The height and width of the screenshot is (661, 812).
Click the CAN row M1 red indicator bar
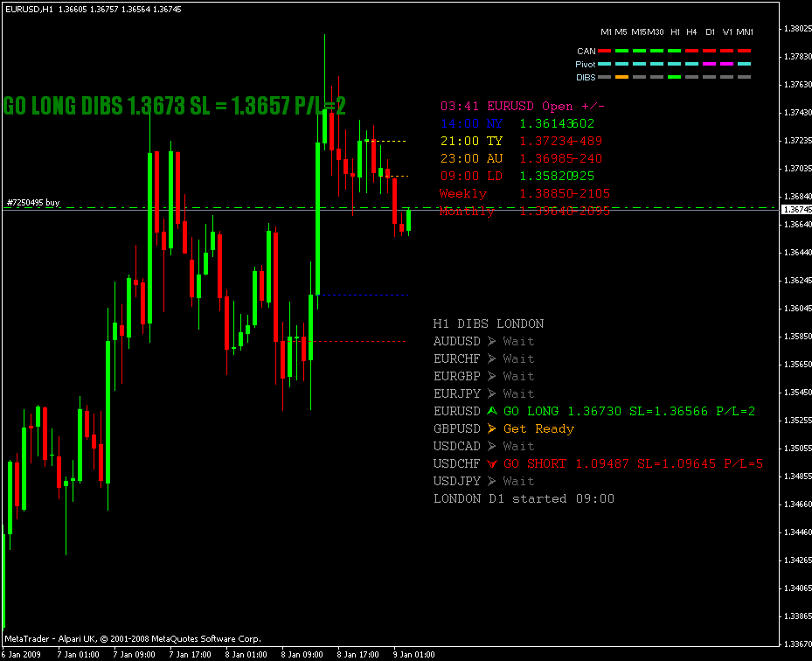(x=605, y=51)
